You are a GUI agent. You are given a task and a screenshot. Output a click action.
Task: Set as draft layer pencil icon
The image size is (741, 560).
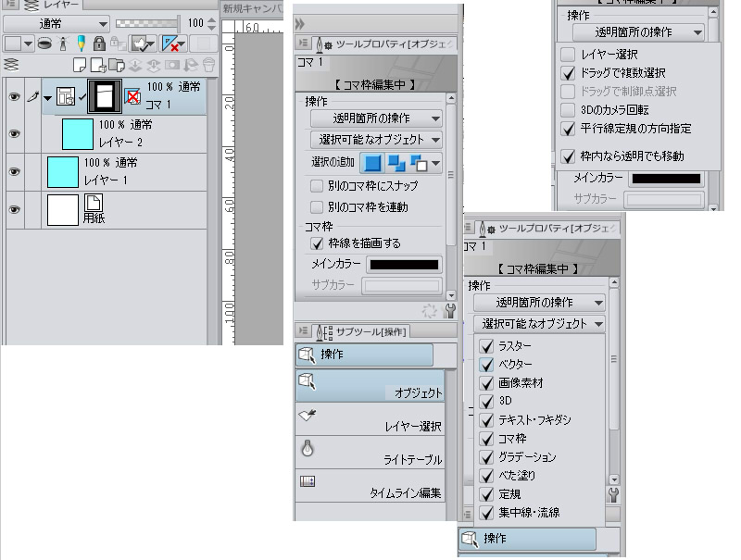coord(82,44)
